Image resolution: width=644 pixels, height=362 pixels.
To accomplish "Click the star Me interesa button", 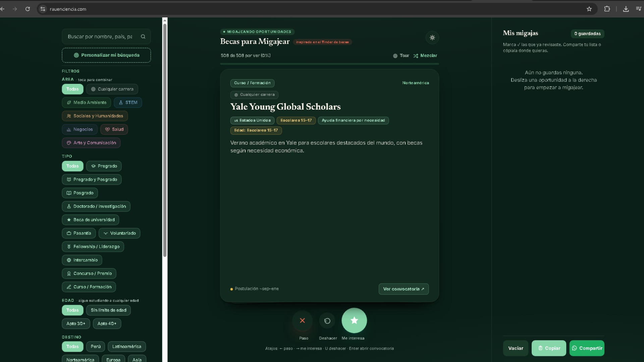I will pos(354,320).
